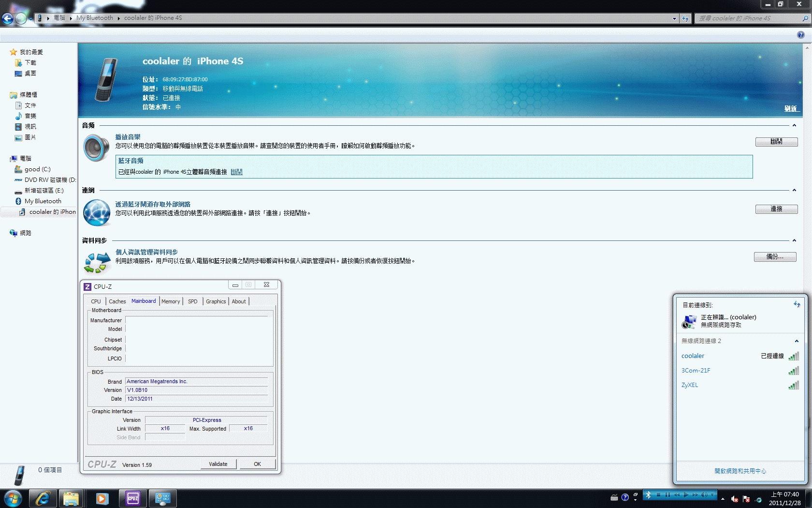Viewport: 812px width, 508px height.
Task: Click the Explorer back button
Action: [8, 18]
